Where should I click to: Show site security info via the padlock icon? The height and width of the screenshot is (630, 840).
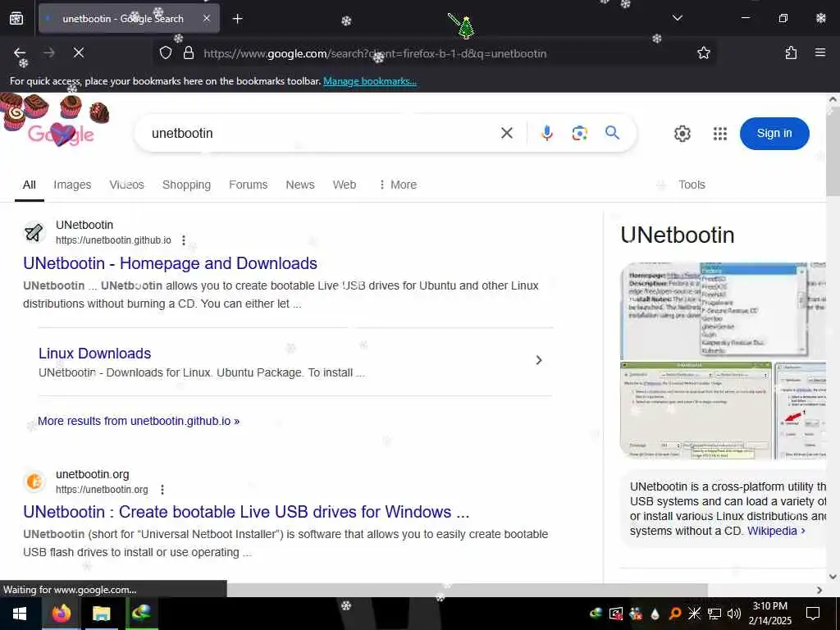pyautogui.click(x=188, y=53)
